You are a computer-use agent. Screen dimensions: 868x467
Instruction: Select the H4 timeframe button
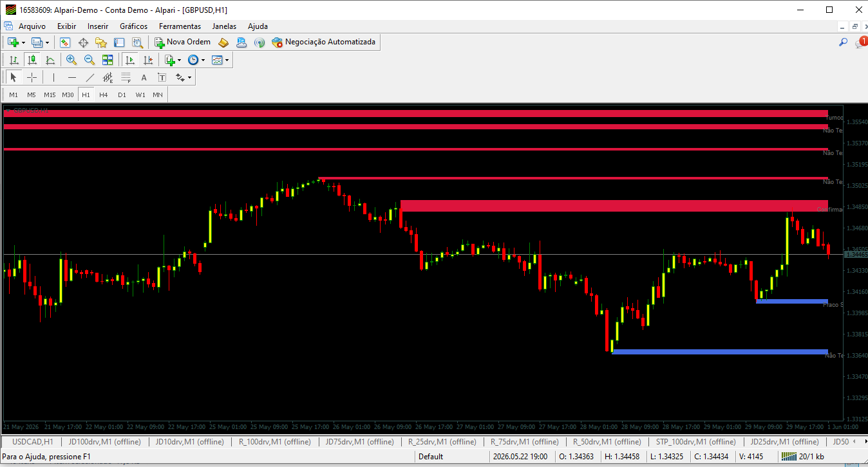[104, 95]
